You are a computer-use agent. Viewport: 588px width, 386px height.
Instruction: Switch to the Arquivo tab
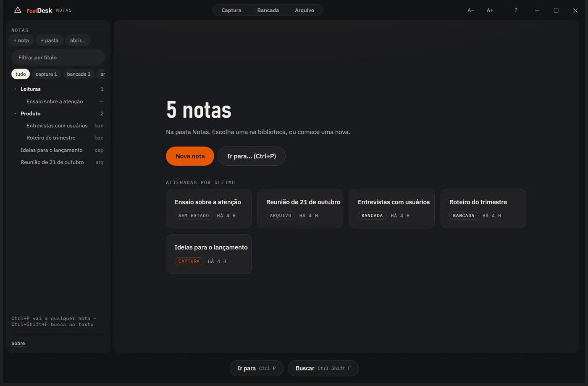(x=304, y=10)
